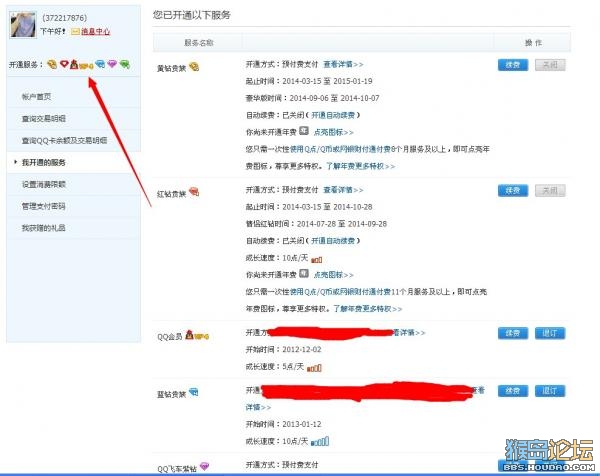Click the 操作 column header
This screenshot has width=600, height=476.
click(533, 43)
